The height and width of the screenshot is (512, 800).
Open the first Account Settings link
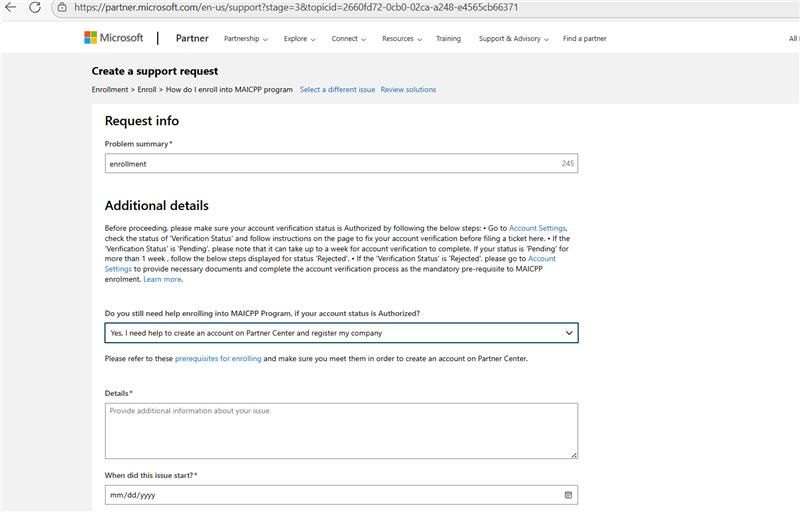pyautogui.click(x=537, y=228)
